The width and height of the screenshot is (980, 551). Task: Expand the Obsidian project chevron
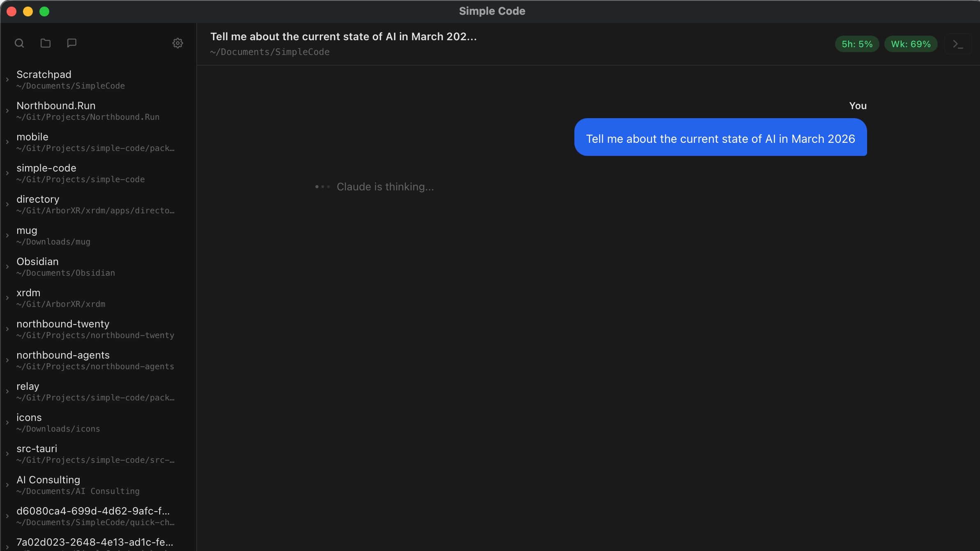point(7,267)
